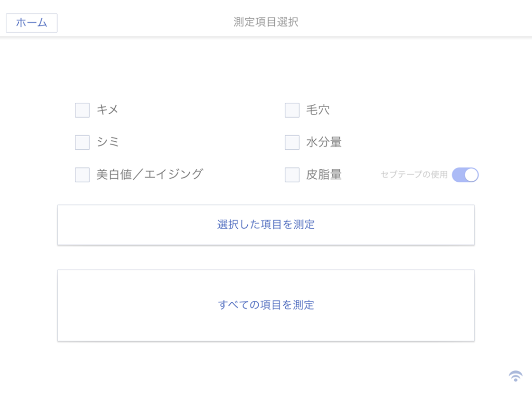Mark the 水分量 checkbox
The height and width of the screenshot is (399, 532).
(x=292, y=142)
